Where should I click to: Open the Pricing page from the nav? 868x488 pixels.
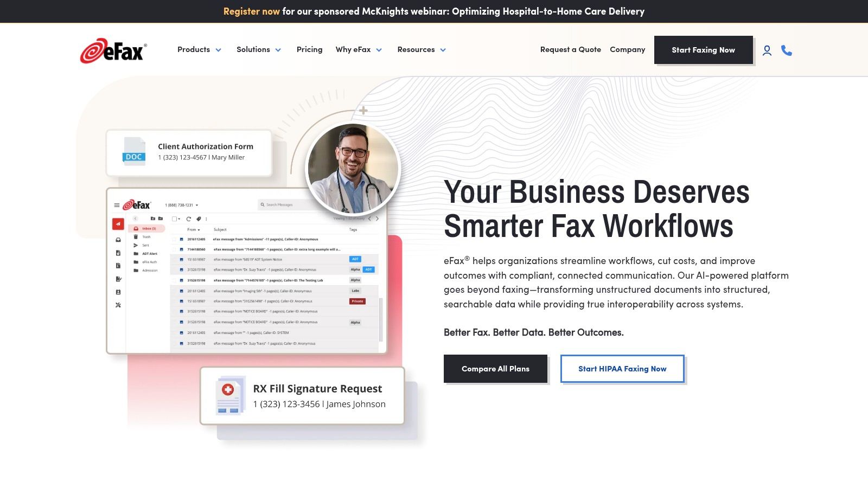pos(309,49)
